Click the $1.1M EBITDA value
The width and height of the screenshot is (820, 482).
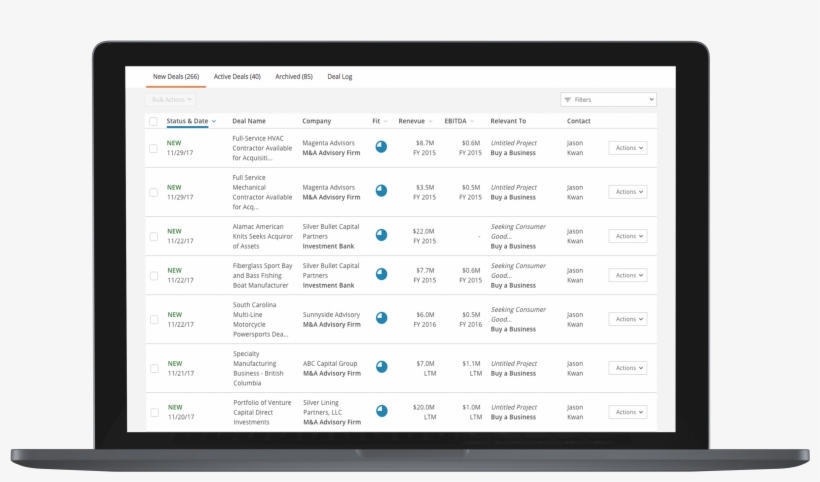[471, 363]
